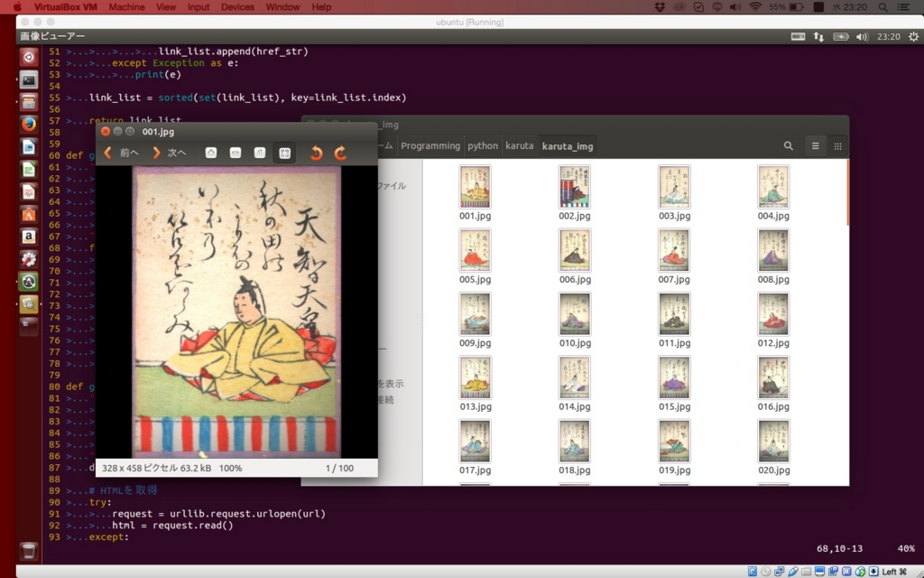Open LibreOffice Writer from the launcher
Screen dimensions: 924x578
pos(29,147)
